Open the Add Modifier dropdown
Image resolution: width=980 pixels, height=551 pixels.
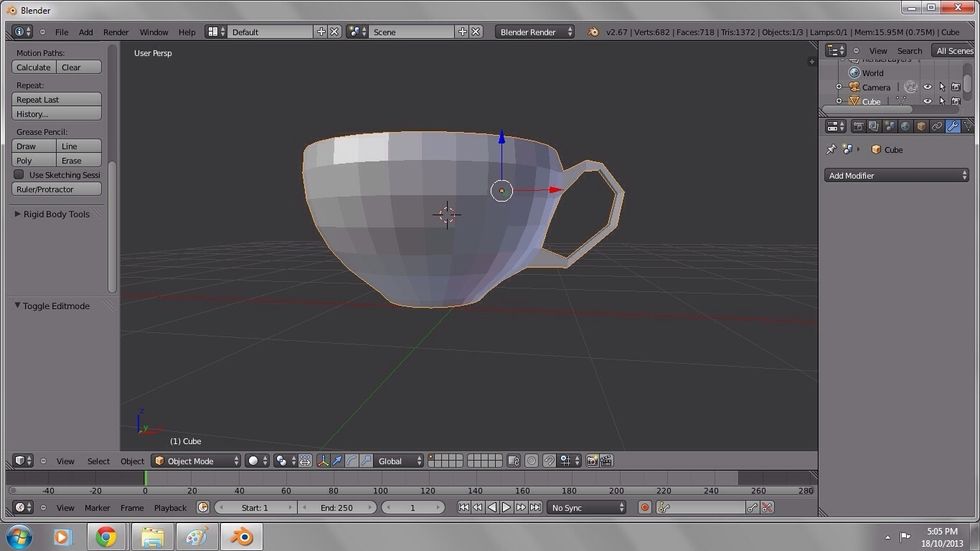click(x=897, y=175)
